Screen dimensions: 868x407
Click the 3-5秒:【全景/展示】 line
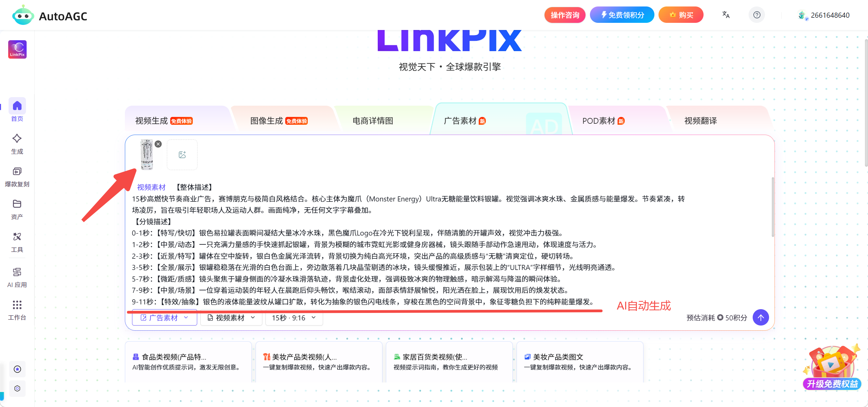coord(375,267)
